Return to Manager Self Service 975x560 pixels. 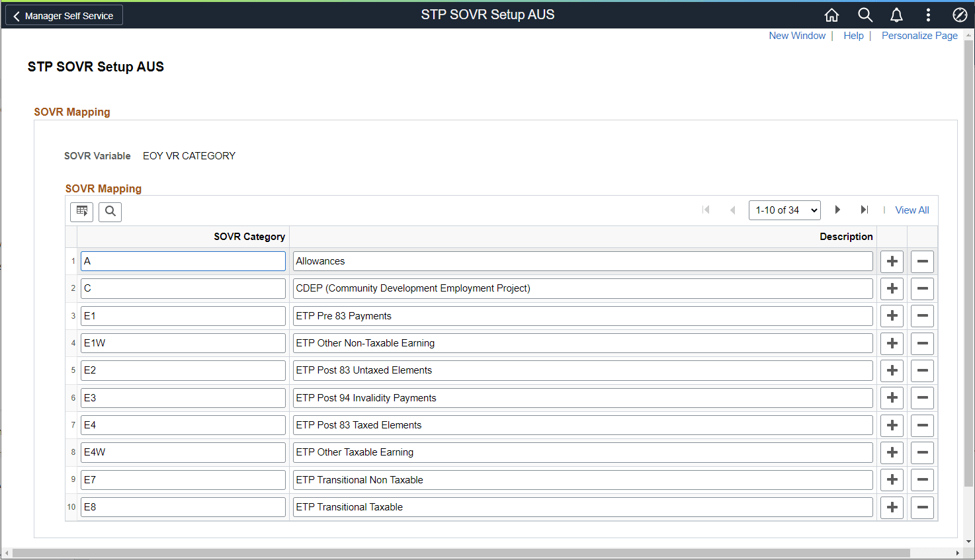pos(64,15)
